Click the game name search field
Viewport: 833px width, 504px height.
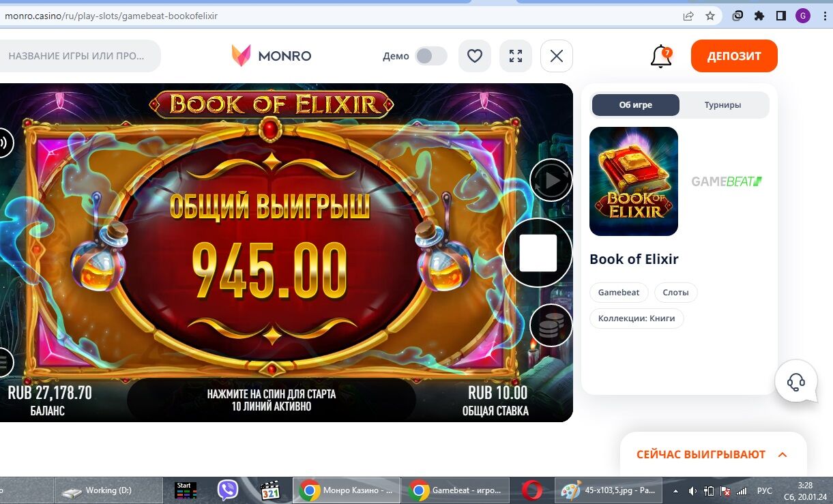click(78, 56)
